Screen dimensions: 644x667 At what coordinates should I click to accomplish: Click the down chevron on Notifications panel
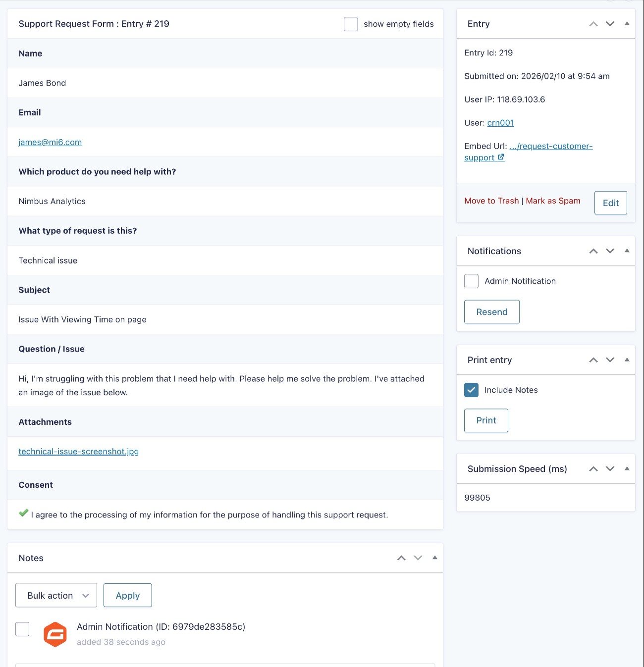[x=610, y=251]
